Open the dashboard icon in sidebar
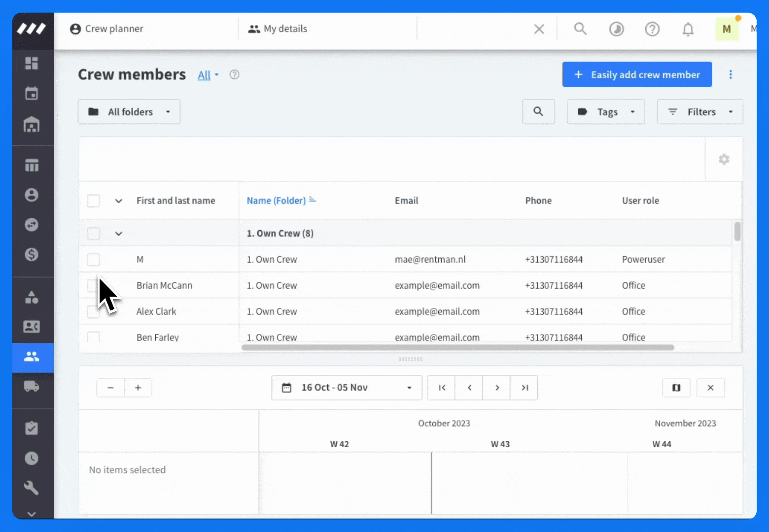769x532 pixels. 32,63
